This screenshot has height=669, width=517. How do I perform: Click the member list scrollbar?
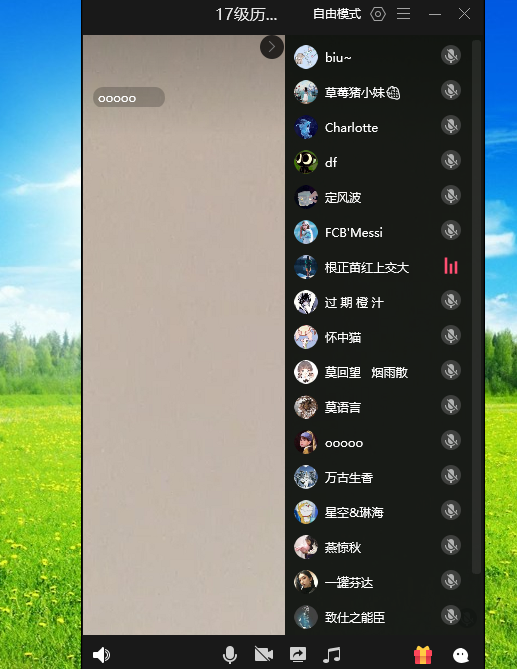[476, 307]
